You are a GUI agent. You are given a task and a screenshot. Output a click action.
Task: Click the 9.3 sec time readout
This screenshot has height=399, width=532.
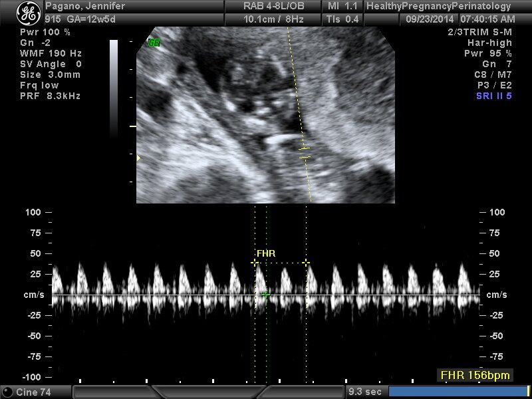[365, 392]
